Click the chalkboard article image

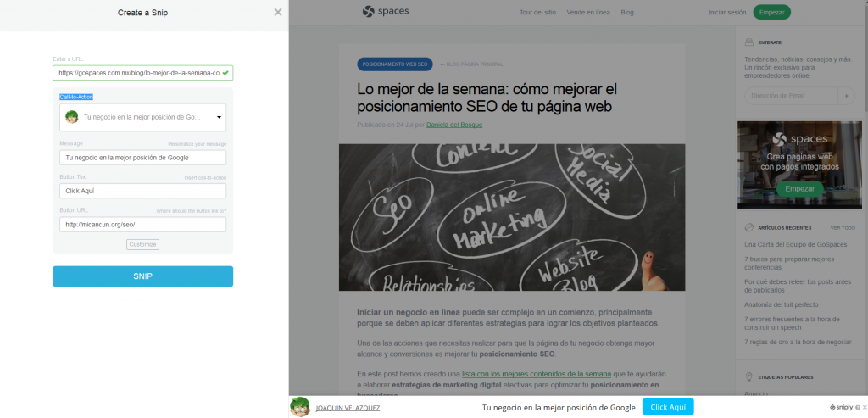pyautogui.click(x=512, y=218)
